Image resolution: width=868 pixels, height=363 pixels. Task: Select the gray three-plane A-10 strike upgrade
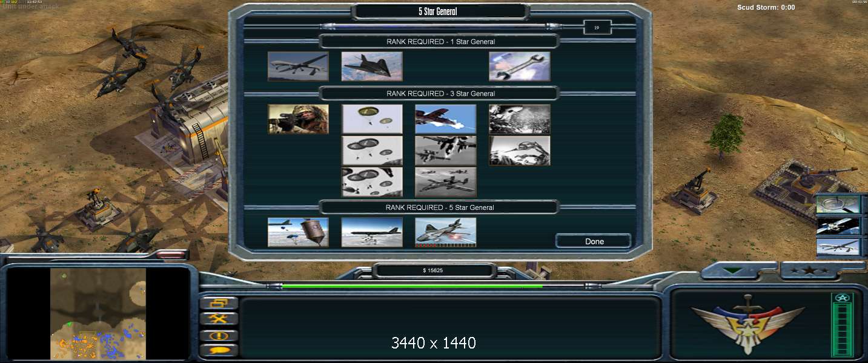[446, 182]
